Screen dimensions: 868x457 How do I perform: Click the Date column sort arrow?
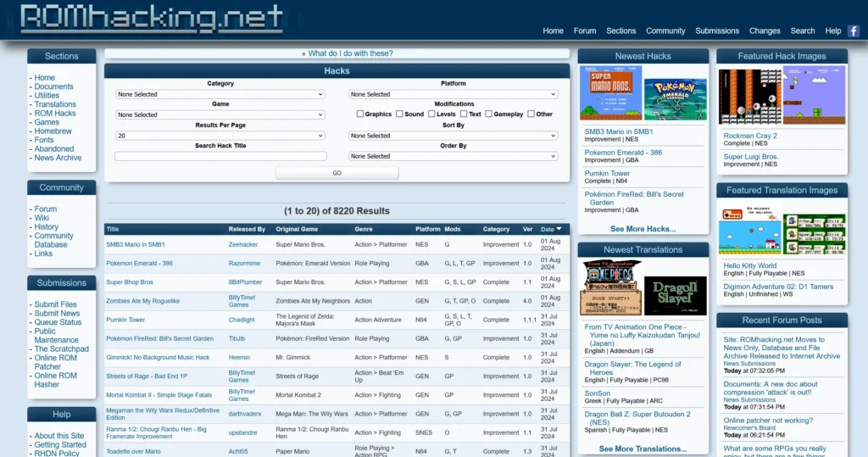point(559,229)
